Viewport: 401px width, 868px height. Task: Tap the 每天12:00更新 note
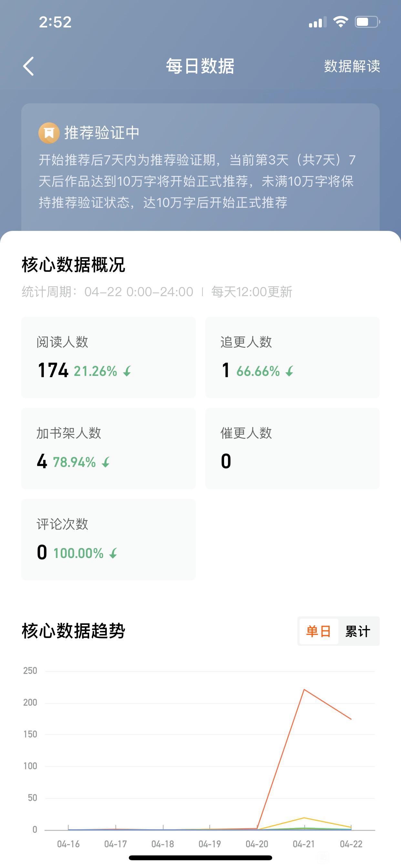pos(252,292)
